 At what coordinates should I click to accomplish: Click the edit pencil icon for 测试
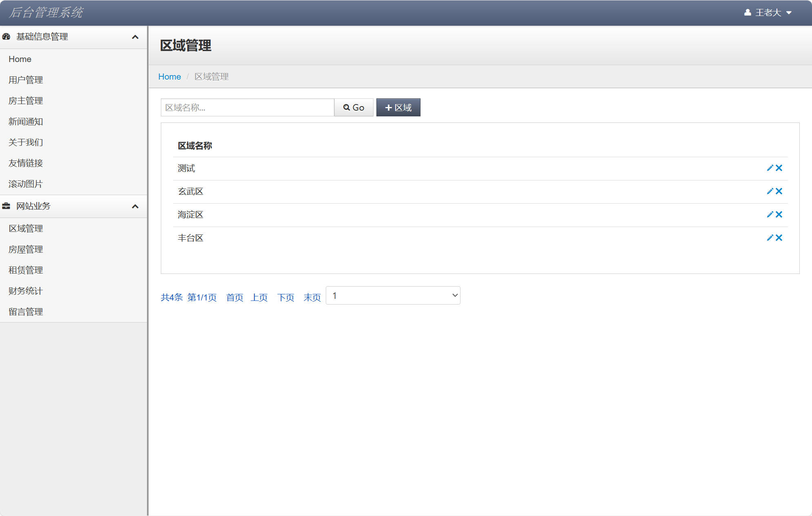click(770, 168)
